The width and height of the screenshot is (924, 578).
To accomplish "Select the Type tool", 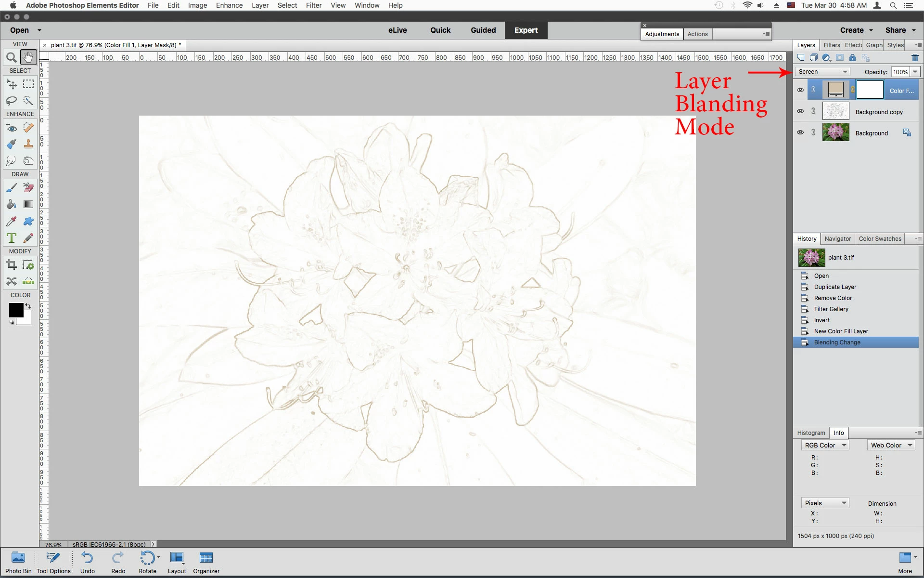I will click(x=12, y=238).
